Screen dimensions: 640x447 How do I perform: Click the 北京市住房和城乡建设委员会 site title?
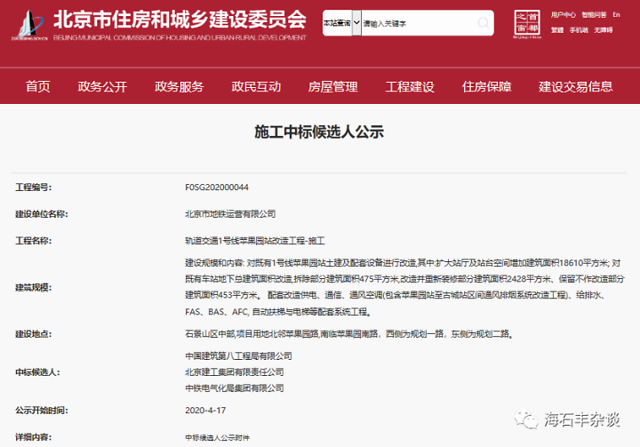tap(180, 19)
